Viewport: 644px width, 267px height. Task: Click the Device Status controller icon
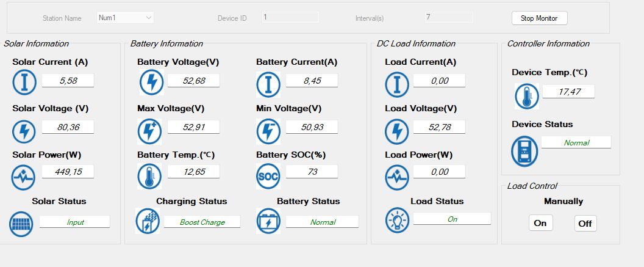524,150
